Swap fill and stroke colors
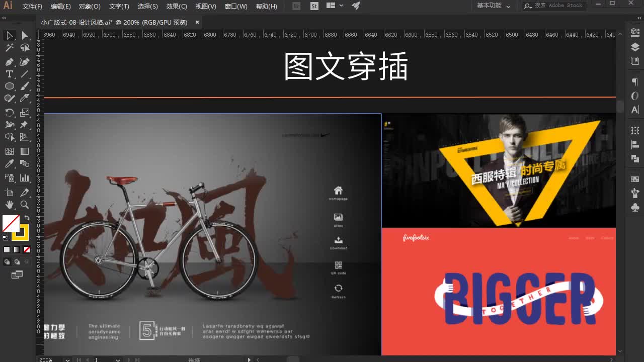This screenshot has height=362, width=644. [27, 218]
